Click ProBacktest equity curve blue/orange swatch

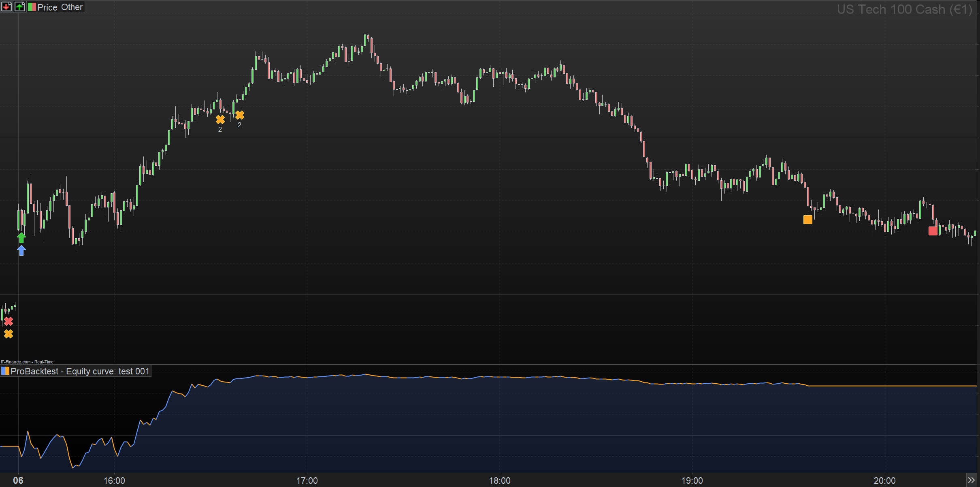(5, 371)
